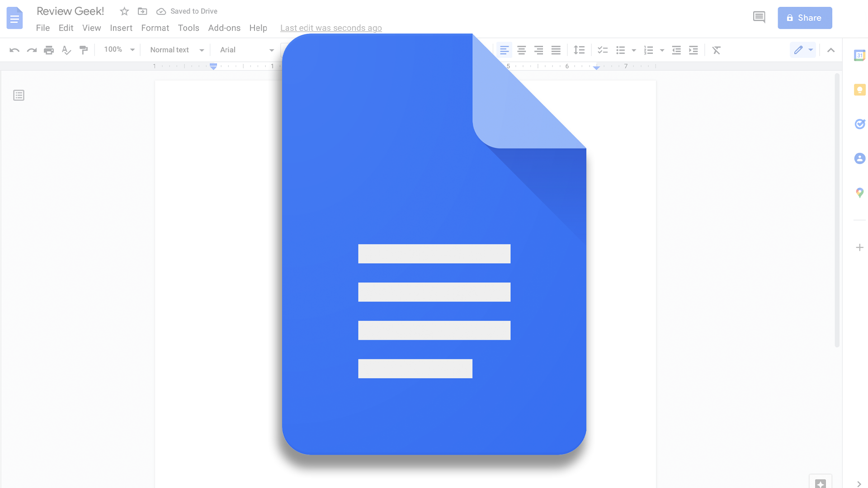Open the Format menu
This screenshot has height=488, width=868.
coord(155,28)
